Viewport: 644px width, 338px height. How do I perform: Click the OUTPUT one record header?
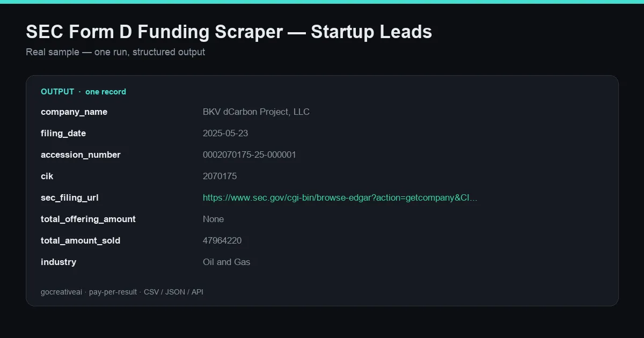click(x=83, y=92)
